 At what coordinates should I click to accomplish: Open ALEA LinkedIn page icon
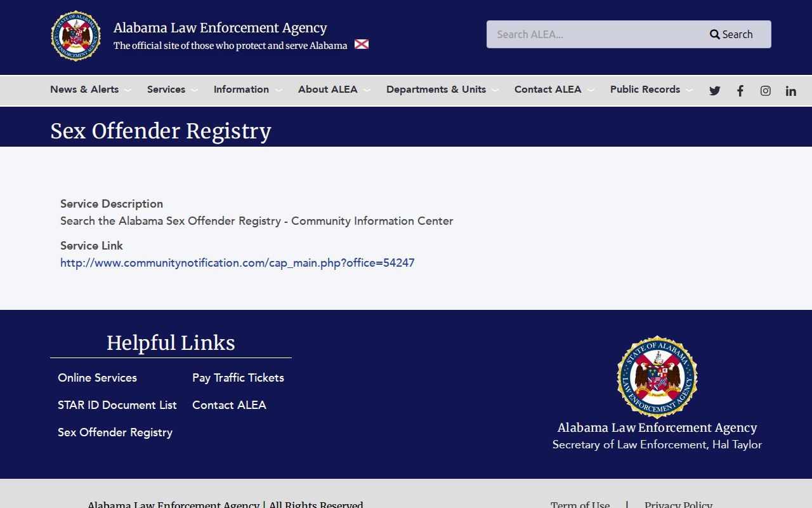click(791, 91)
